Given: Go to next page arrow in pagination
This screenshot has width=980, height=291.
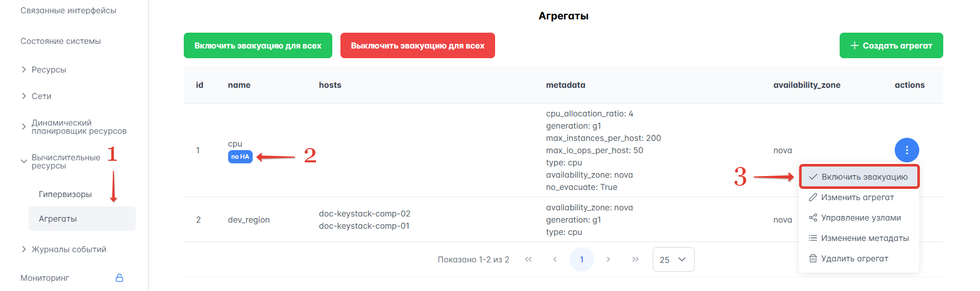Looking at the screenshot, I should coord(608,259).
